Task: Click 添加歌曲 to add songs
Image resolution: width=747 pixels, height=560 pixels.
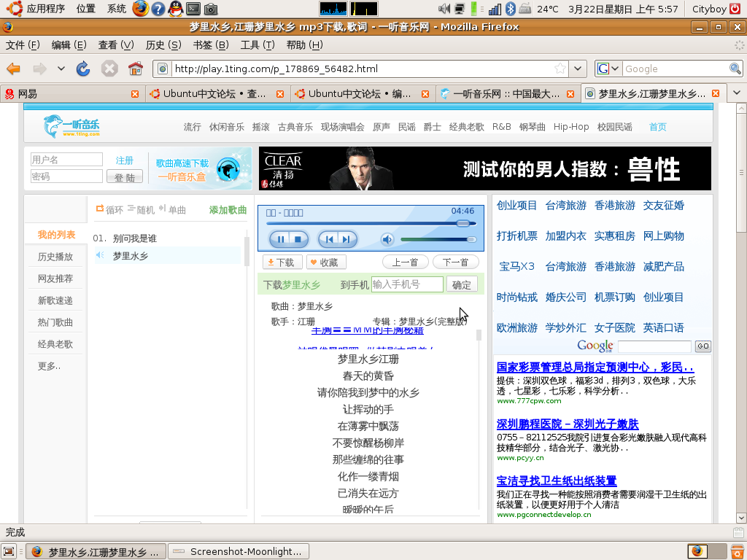Action: 228,209
